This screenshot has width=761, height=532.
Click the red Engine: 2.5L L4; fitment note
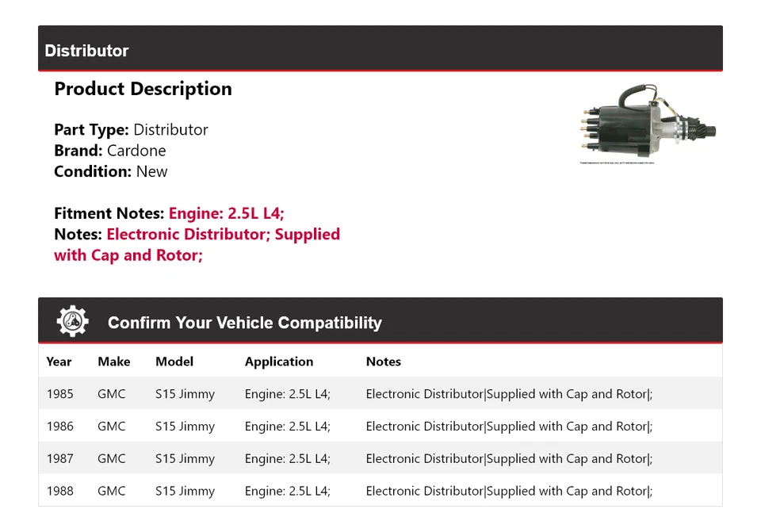pyautogui.click(x=226, y=213)
